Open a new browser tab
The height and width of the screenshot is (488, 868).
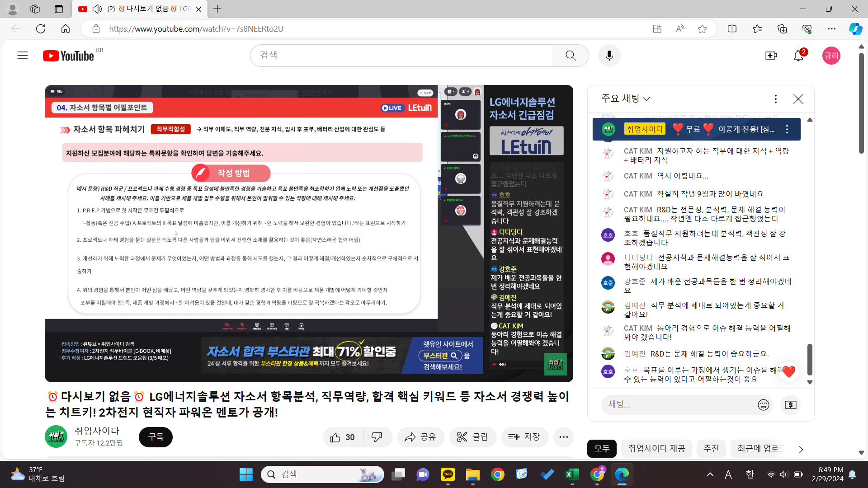point(217,9)
